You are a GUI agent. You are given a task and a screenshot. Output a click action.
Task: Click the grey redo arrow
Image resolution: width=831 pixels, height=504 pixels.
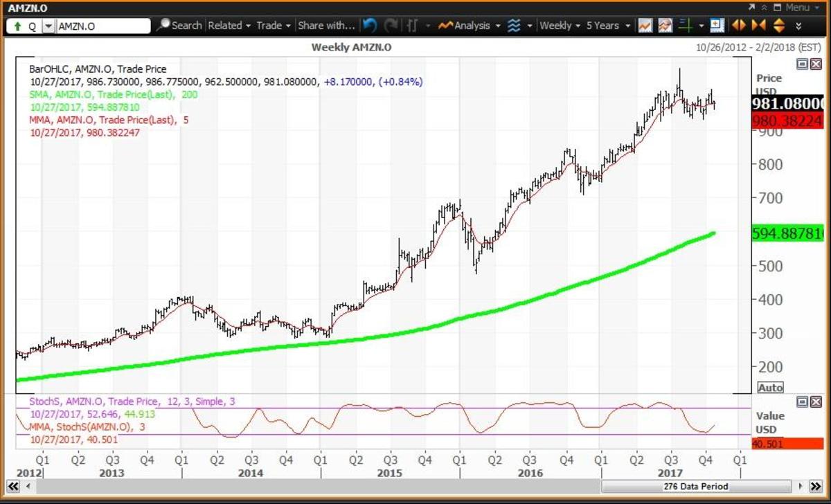391,26
